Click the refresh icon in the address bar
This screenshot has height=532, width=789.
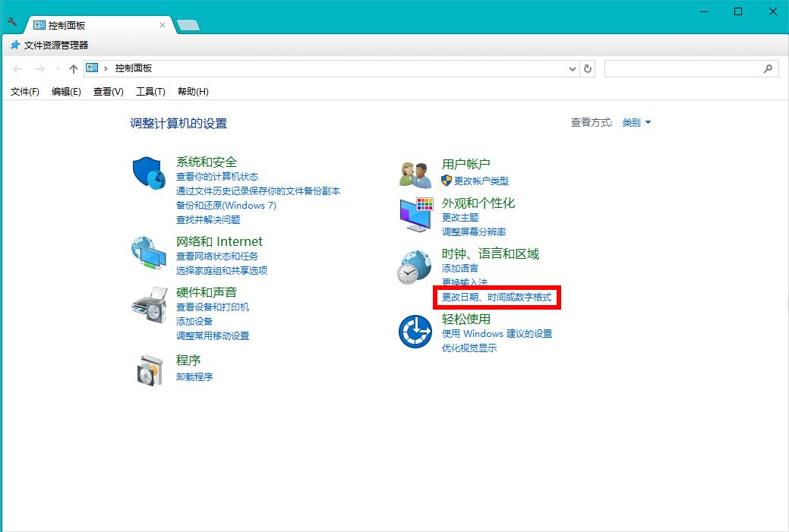click(588, 68)
